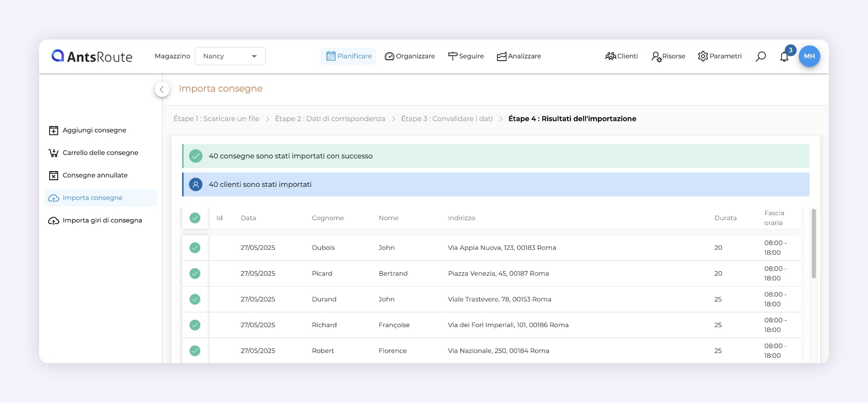Toggle the checkmark for Richard Françoise row
The image size is (868, 403).
tap(195, 325)
